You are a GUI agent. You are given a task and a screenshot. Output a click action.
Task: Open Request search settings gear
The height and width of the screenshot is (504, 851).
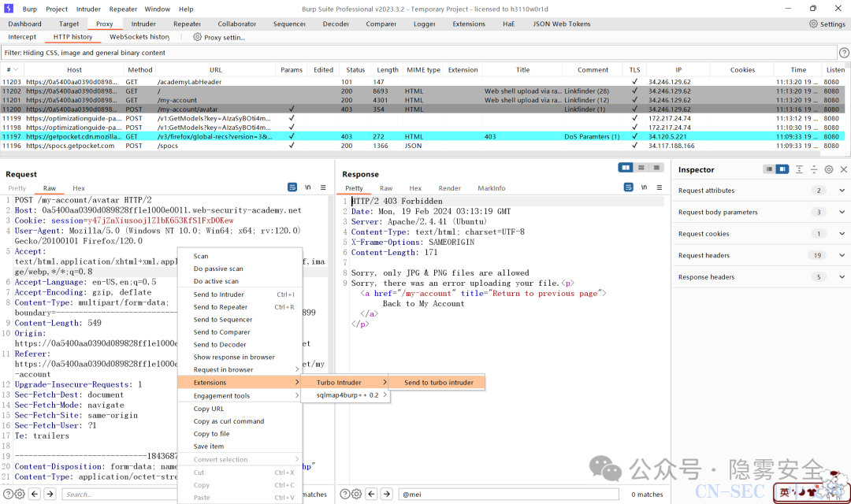coord(20,494)
